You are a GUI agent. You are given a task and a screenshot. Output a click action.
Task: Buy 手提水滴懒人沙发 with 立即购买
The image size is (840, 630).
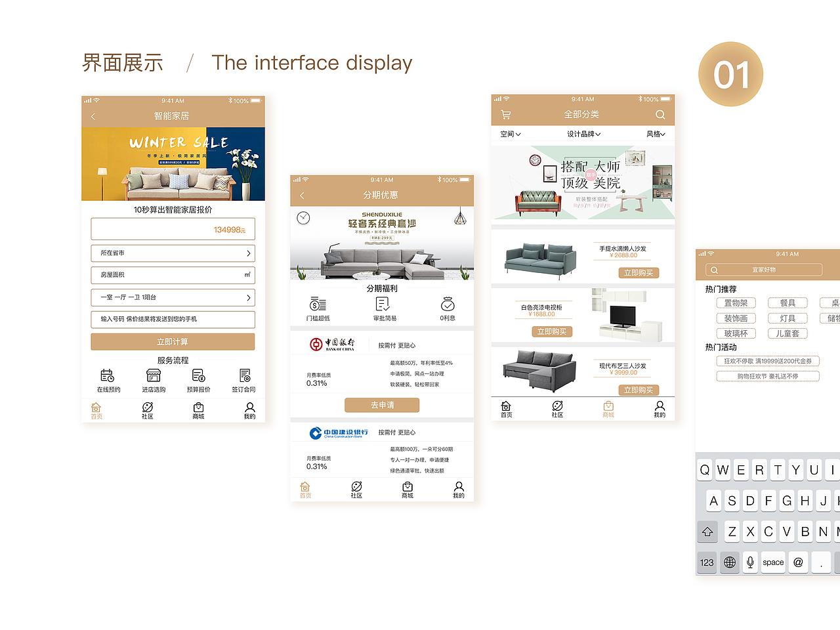point(639,273)
